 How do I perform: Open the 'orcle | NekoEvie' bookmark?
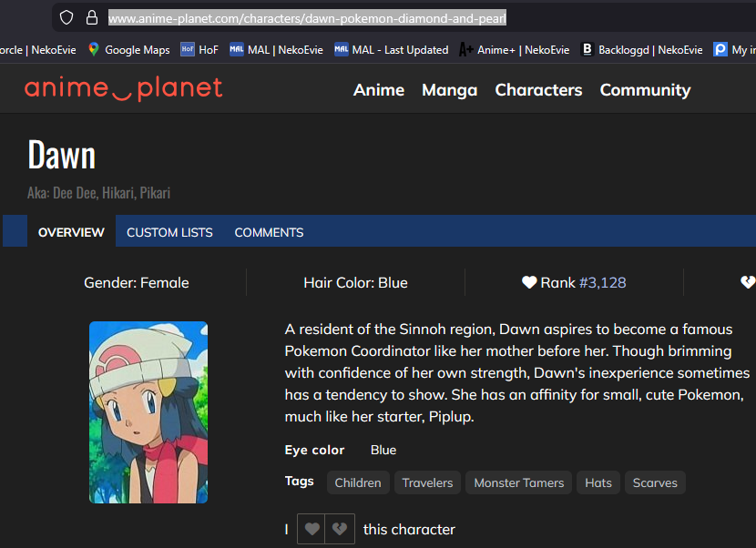(38, 50)
